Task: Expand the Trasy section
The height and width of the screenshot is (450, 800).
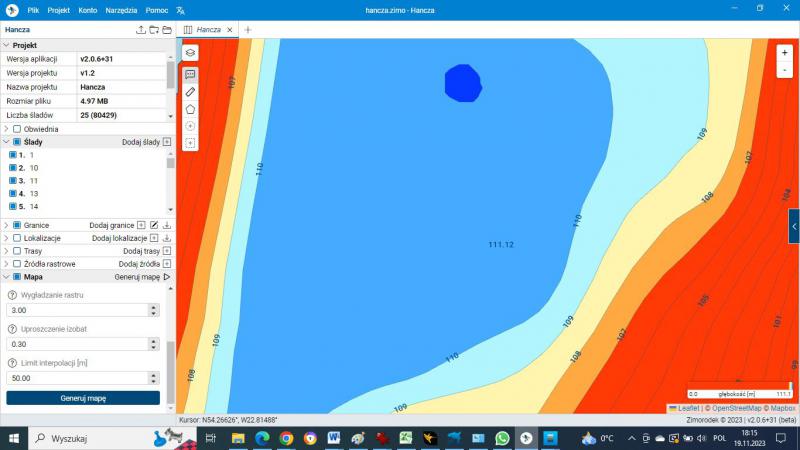Action: [x=6, y=251]
